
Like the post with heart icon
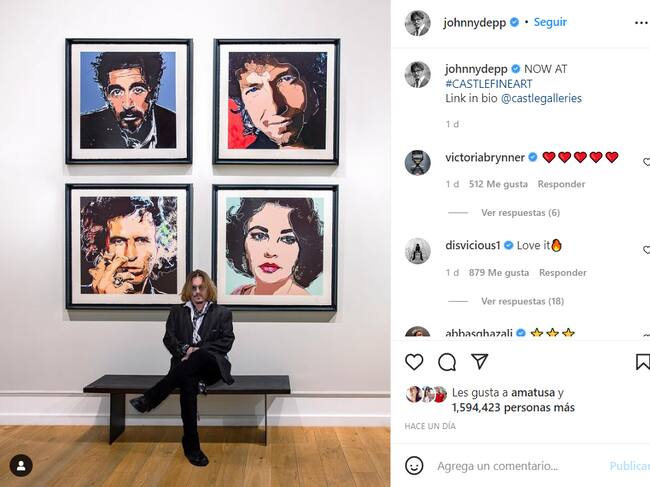(x=414, y=362)
